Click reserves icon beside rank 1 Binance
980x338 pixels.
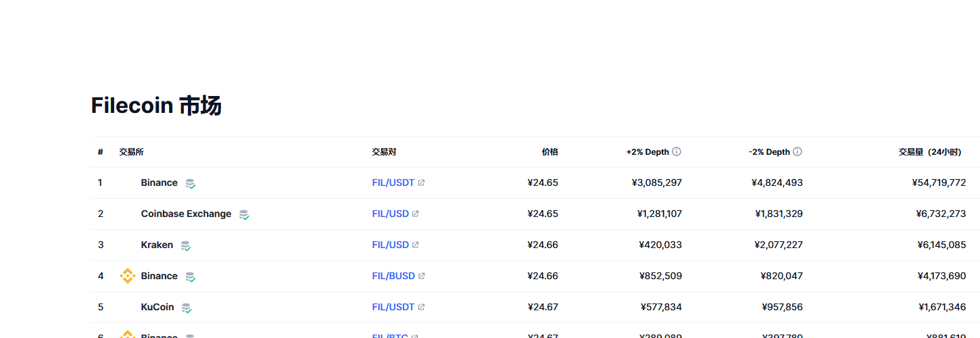point(191,184)
